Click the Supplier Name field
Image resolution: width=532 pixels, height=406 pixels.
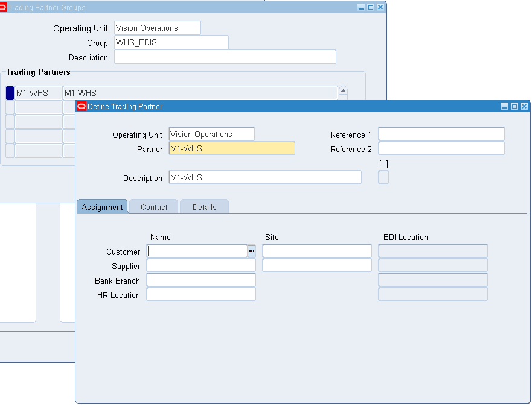click(200, 265)
